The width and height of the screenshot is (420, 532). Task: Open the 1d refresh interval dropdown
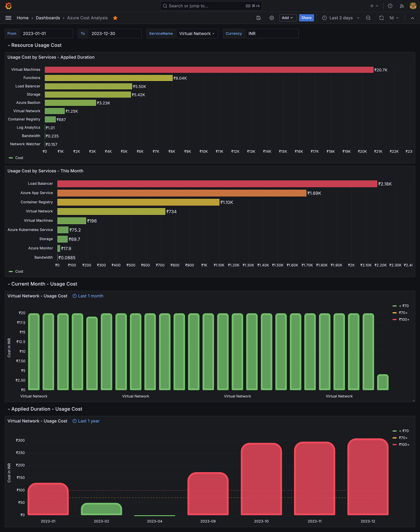tap(394, 18)
